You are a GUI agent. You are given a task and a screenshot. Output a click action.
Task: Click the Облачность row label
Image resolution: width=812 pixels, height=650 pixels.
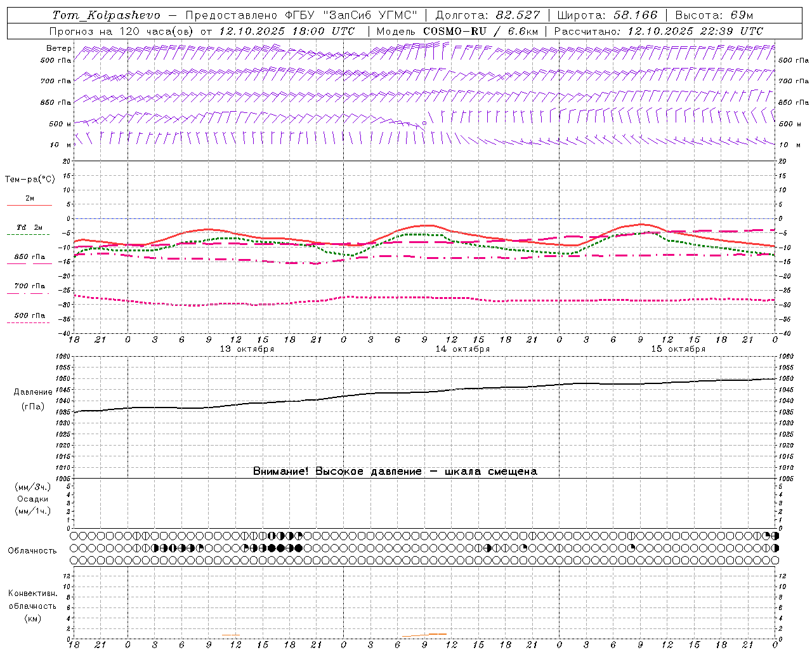(x=32, y=551)
